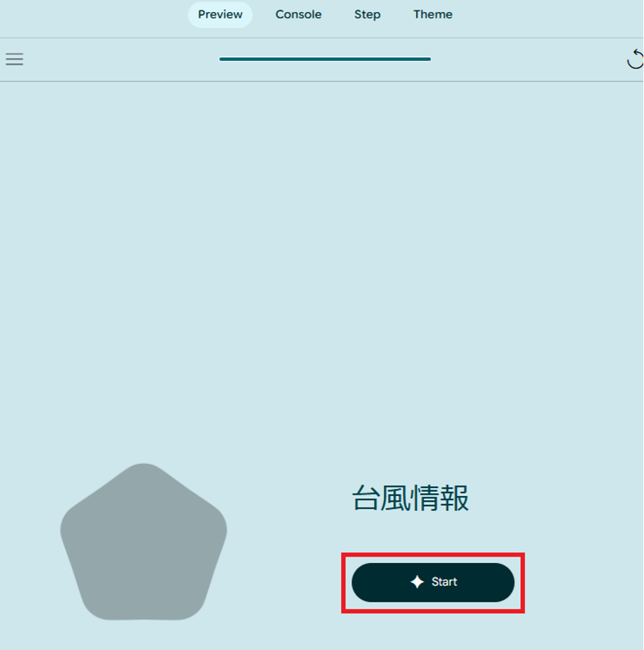The width and height of the screenshot is (644, 650).
Task: Click the top corner of the pentagon
Action: click(x=144, y=468)
